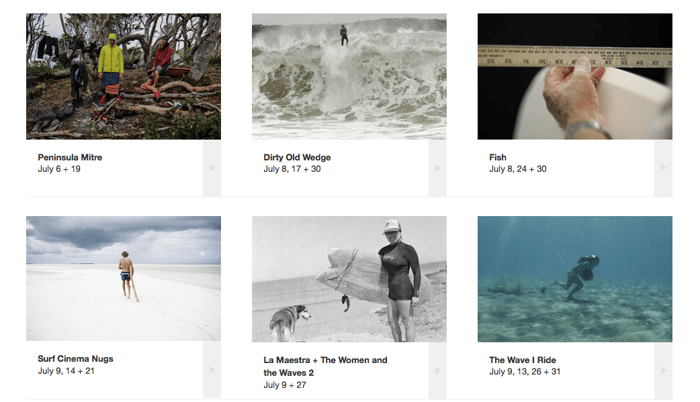Open the Surf Cinema Nugs beach photo
This screenshot has width=700, height=402.
tap(123, 279)
